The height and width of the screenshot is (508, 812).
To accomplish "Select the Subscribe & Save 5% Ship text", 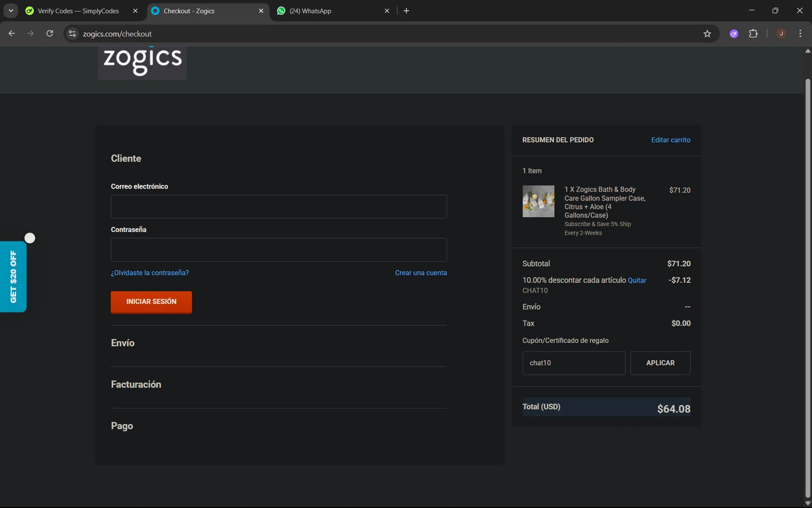I will [x=598, y=224].
